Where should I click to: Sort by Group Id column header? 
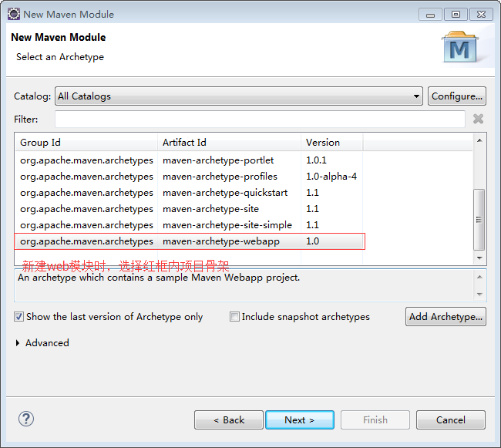pyautogui.click(x=86, y=142)
